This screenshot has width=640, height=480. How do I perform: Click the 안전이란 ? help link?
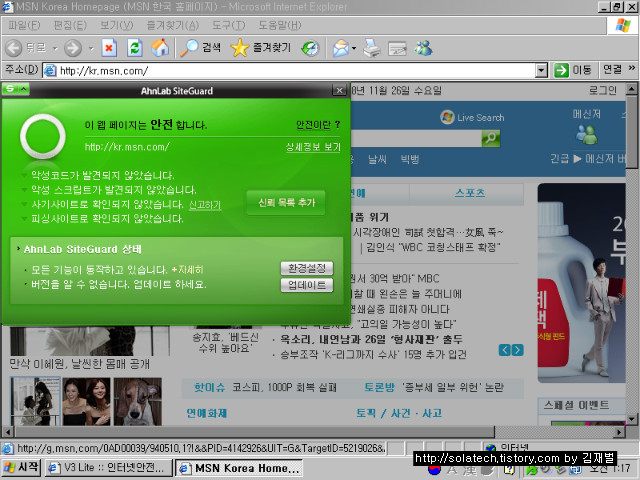tap(318, 125)
